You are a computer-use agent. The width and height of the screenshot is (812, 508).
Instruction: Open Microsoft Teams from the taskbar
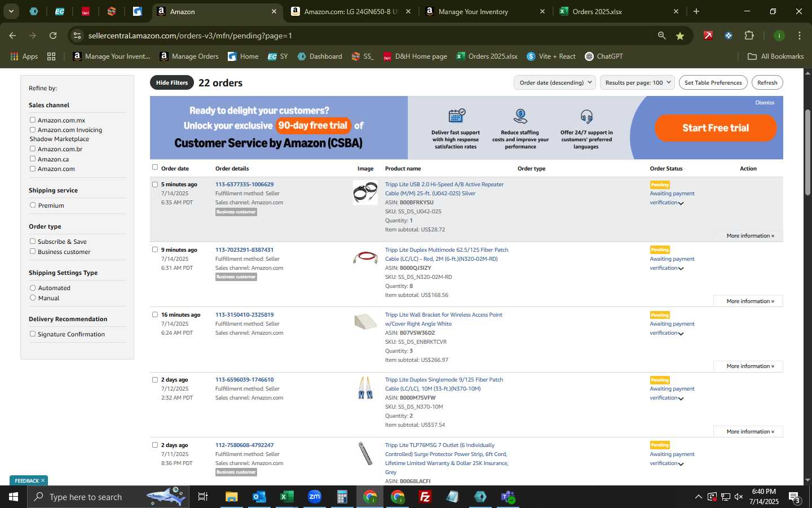[x=508, y=497]
